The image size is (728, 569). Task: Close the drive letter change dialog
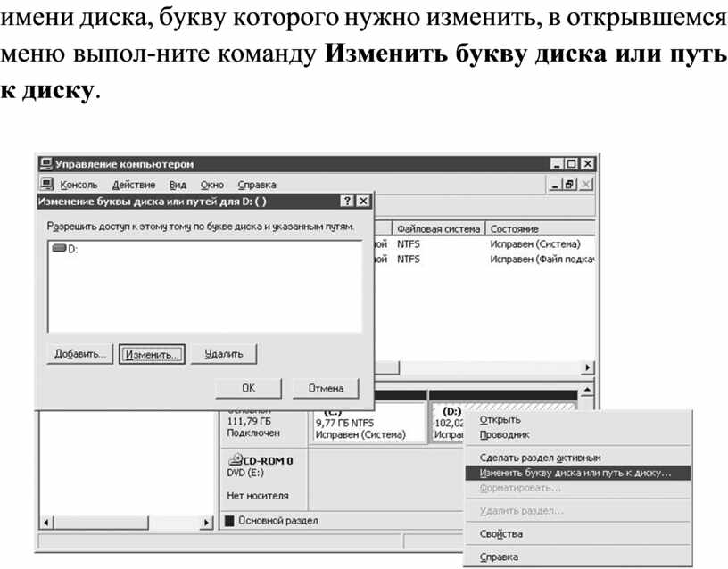point(363,202)
